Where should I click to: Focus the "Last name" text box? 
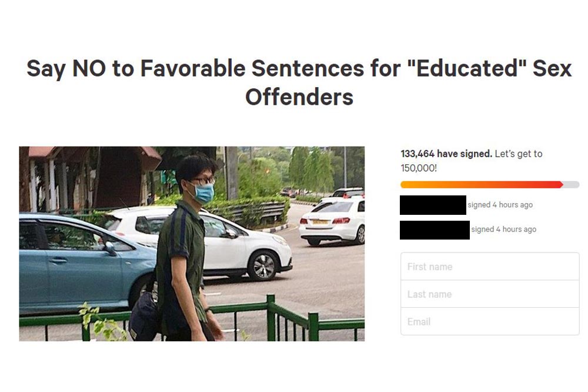click(490, 294)
